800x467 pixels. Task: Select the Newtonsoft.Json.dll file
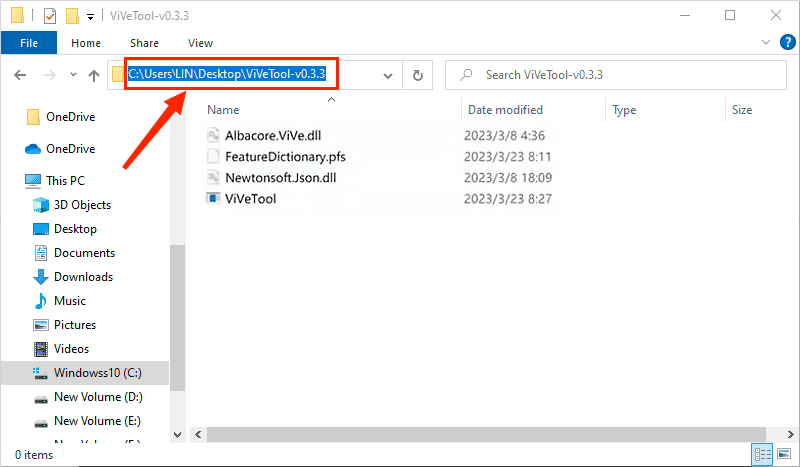click(x=281, y=178)
